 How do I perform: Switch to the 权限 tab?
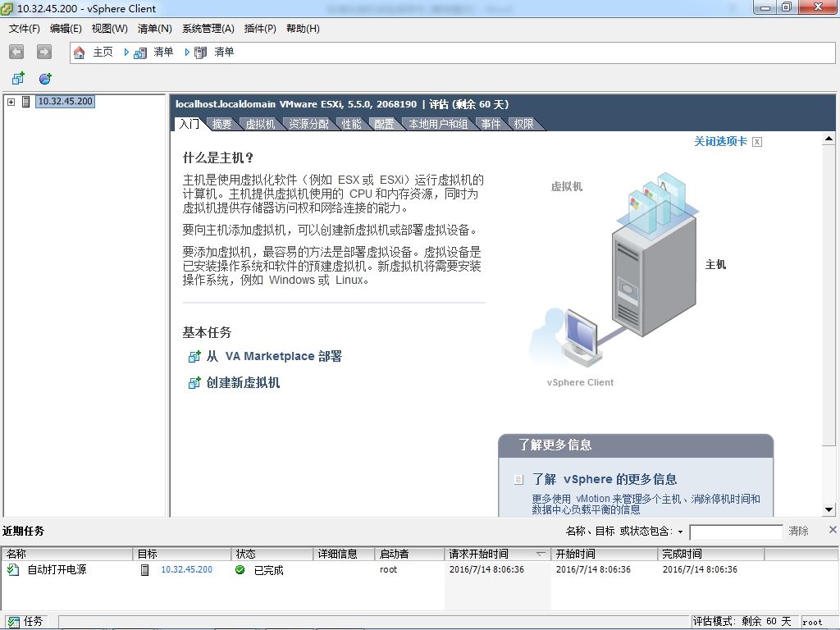[524, 124]
